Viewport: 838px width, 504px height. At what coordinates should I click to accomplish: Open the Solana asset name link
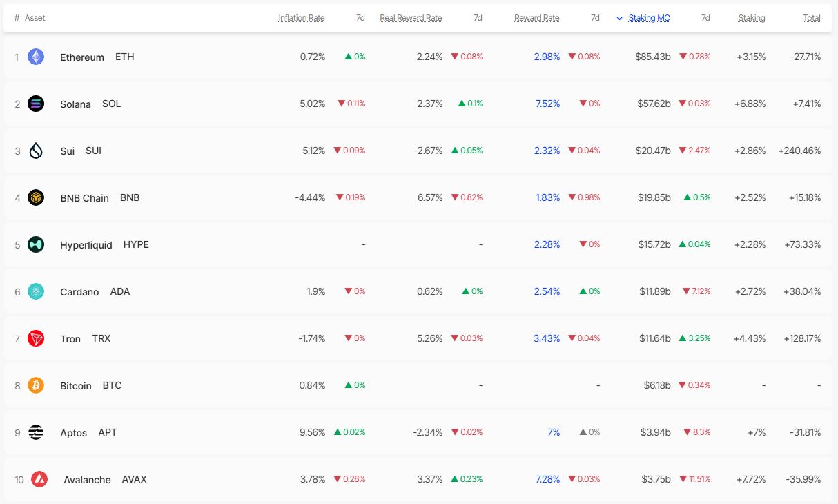point(75,104)
